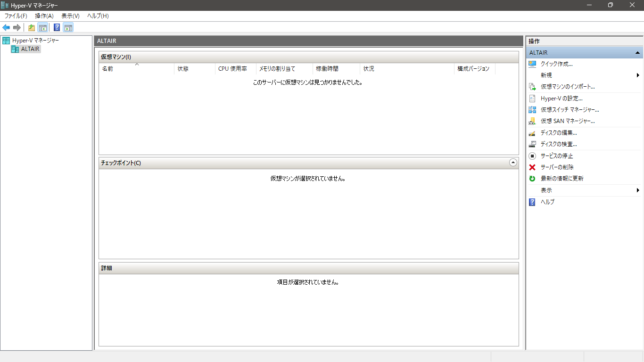Sort by the 名前 column header
This screenshot has width=644, height=362.
tap(136, 69)
